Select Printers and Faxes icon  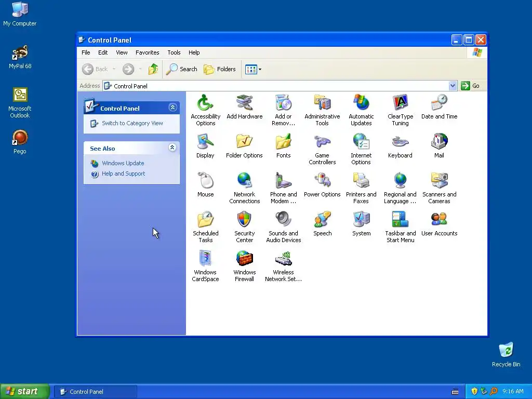pyautogui.click(x=361, y=181)
